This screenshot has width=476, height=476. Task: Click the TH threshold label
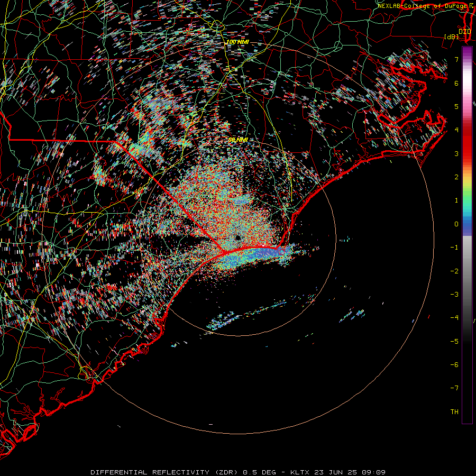(x=454, y=412)
